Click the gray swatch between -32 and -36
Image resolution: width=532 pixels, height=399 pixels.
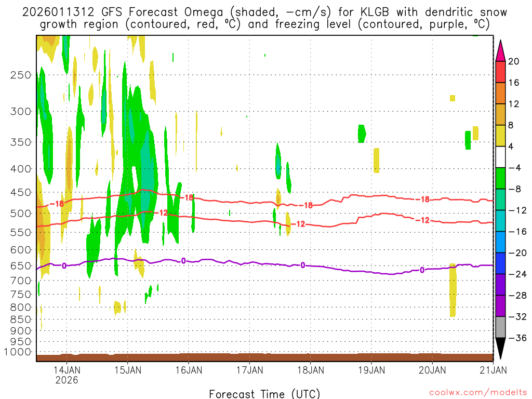coord(500,327)
